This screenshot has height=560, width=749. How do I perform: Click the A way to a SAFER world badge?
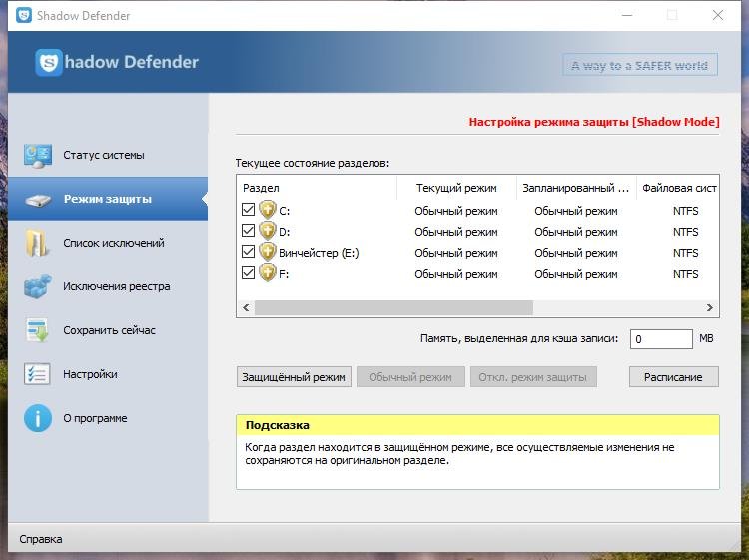point(640,65)
